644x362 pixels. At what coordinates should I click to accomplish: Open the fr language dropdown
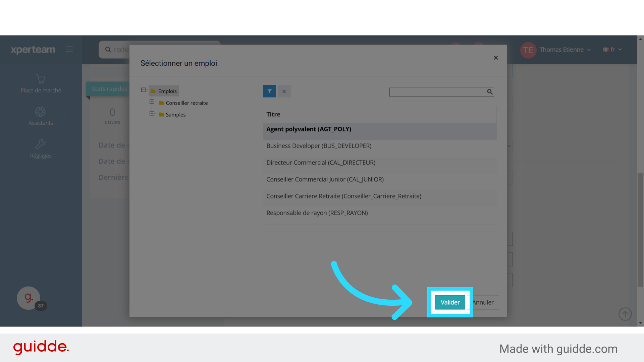[612, 50]
